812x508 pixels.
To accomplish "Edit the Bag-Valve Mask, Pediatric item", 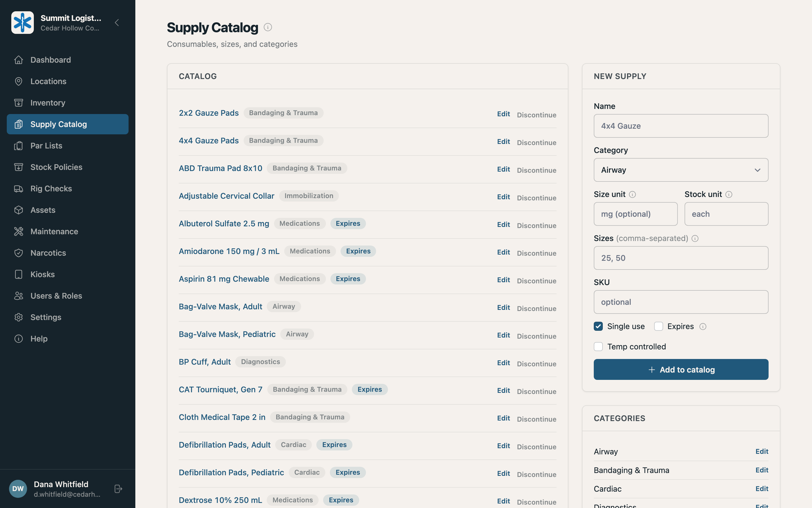I will click(x=503, y=335).
